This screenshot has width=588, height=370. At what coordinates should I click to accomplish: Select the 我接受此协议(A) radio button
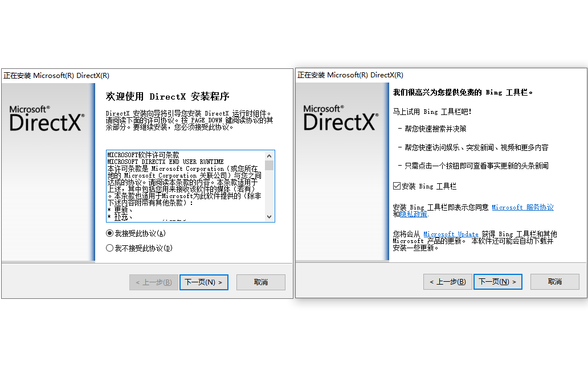109,233
